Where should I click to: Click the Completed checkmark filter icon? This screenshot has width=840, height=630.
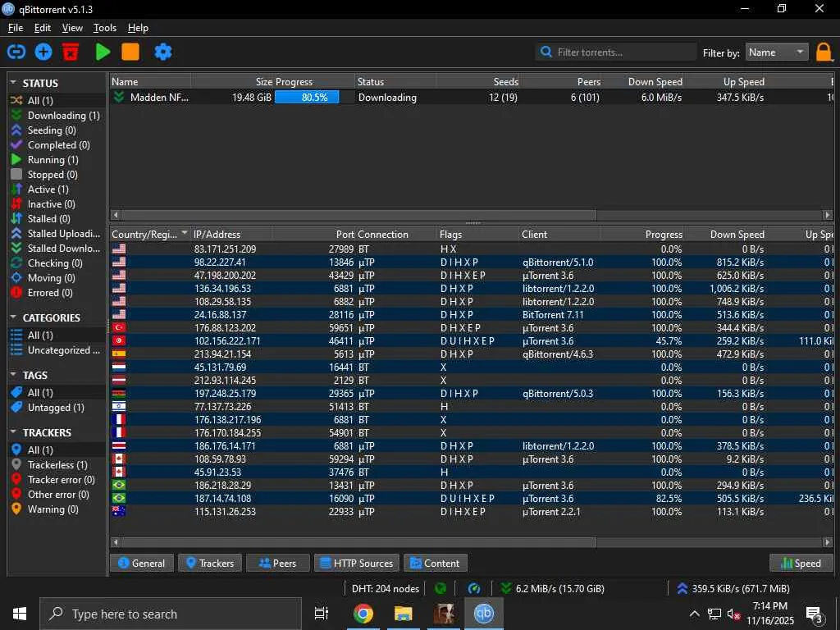click(x=16, y=144)
